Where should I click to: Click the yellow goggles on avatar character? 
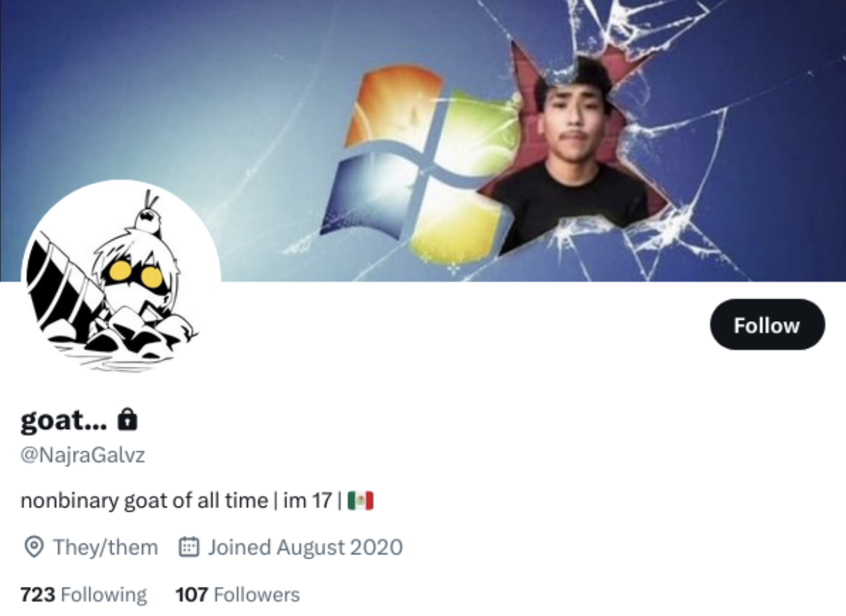coord(136,275)
